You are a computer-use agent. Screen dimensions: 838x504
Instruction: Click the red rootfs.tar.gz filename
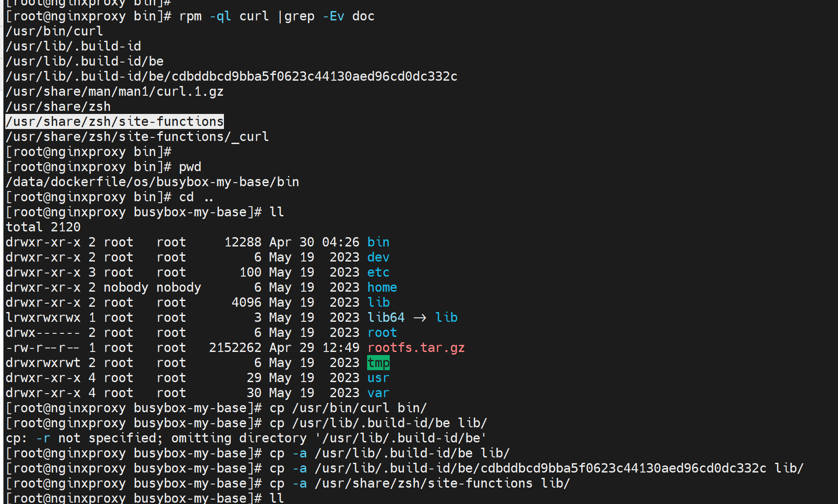(416, 348)
